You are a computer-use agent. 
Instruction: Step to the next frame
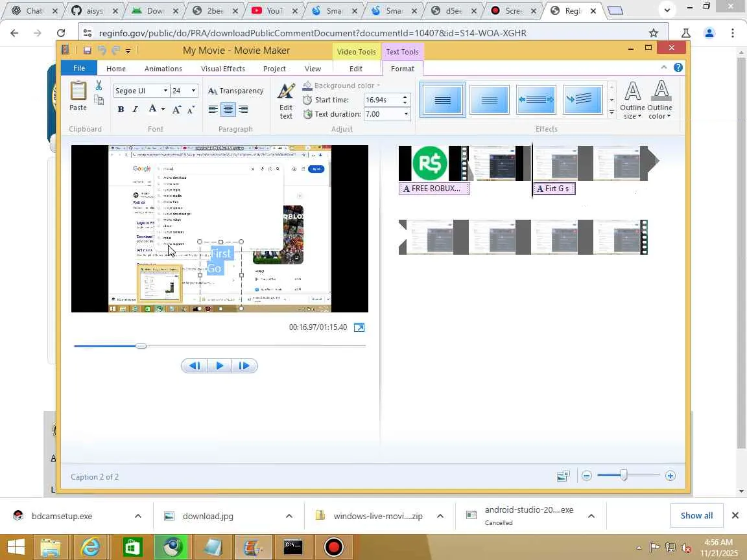244,366
